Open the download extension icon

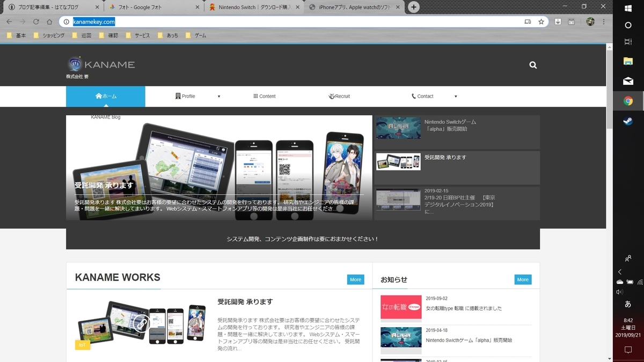pyautogui.click(x=558, y=21)
